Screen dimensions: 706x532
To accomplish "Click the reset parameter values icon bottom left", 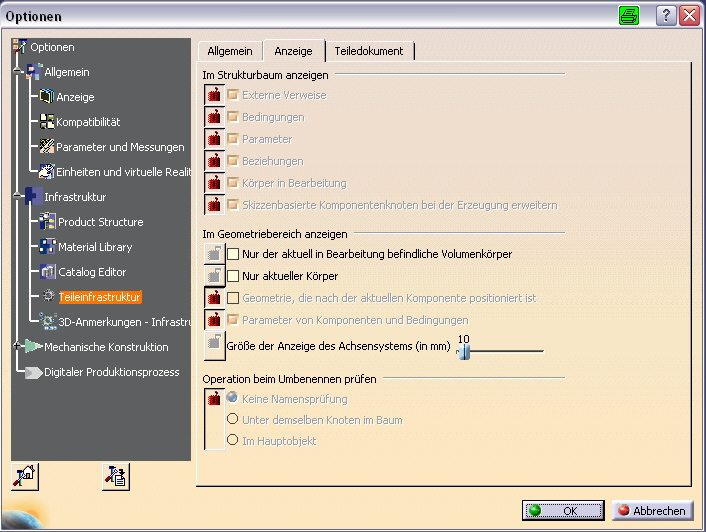I will (25, 476).
